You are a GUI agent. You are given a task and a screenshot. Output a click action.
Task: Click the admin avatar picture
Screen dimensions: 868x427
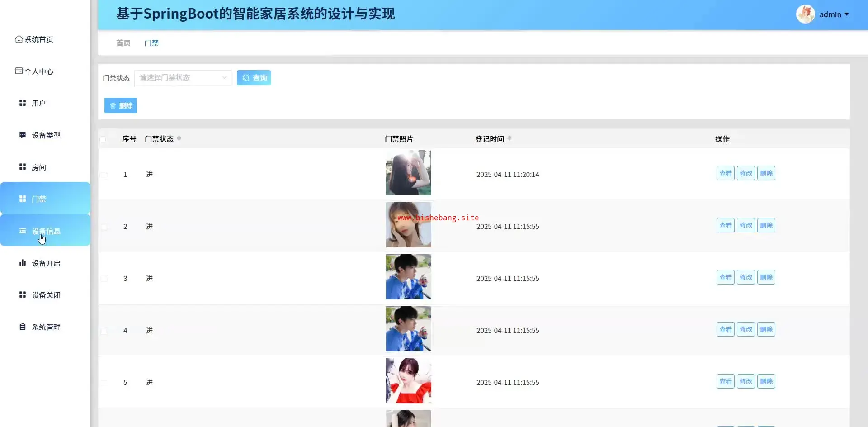806,14
